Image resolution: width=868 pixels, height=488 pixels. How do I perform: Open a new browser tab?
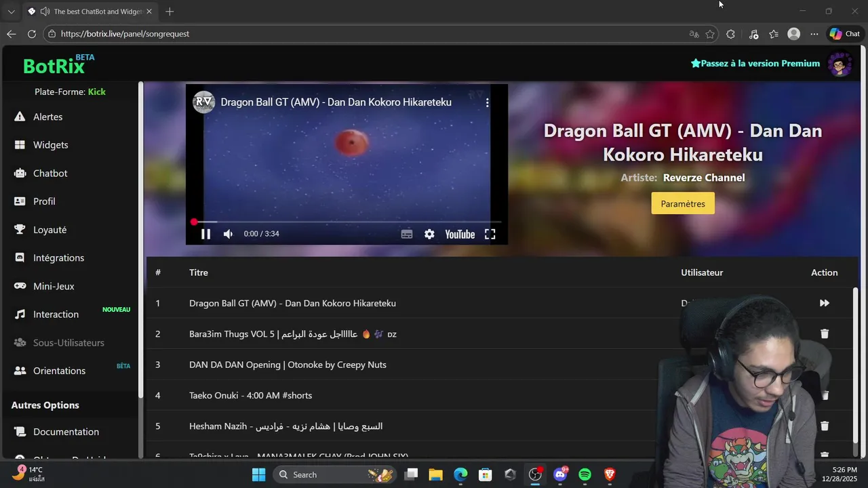170,12
